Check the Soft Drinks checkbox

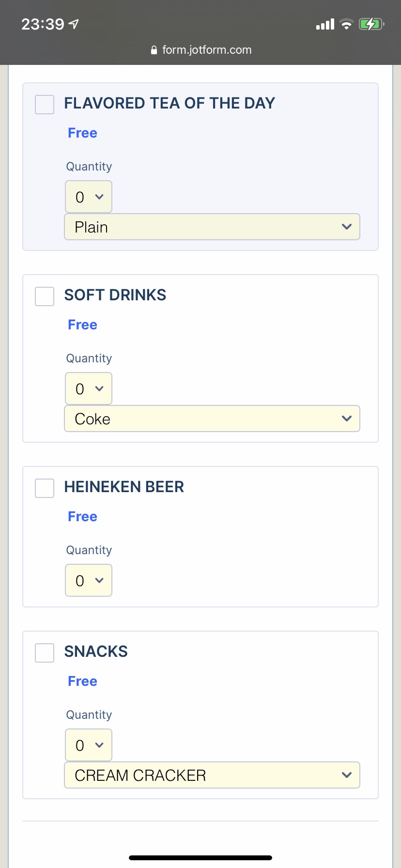(x=45, y=296)
